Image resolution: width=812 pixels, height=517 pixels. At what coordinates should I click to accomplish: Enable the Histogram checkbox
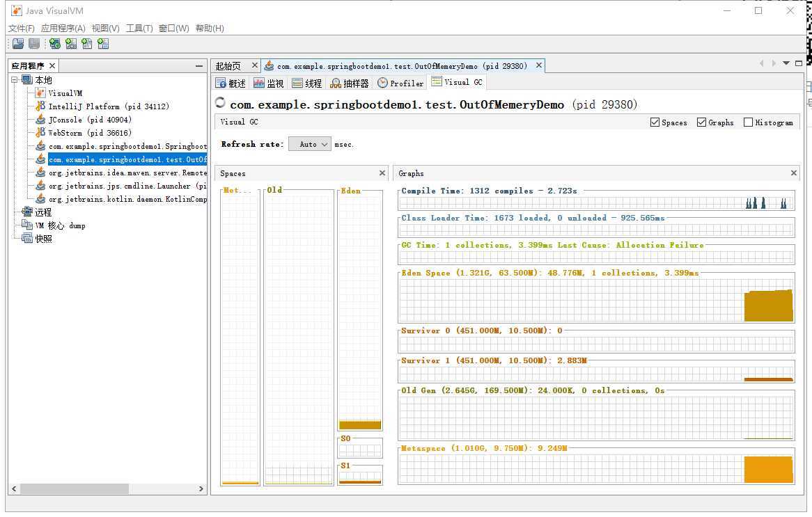(x=748, y=122)
